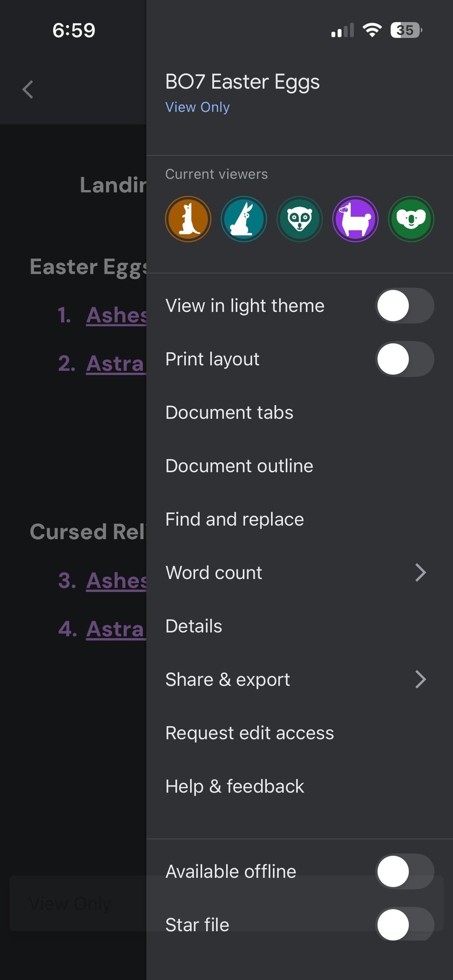Screen dimensions: 453x980
Task: Open Document outline from menu
Action: (x=239, y=466)
